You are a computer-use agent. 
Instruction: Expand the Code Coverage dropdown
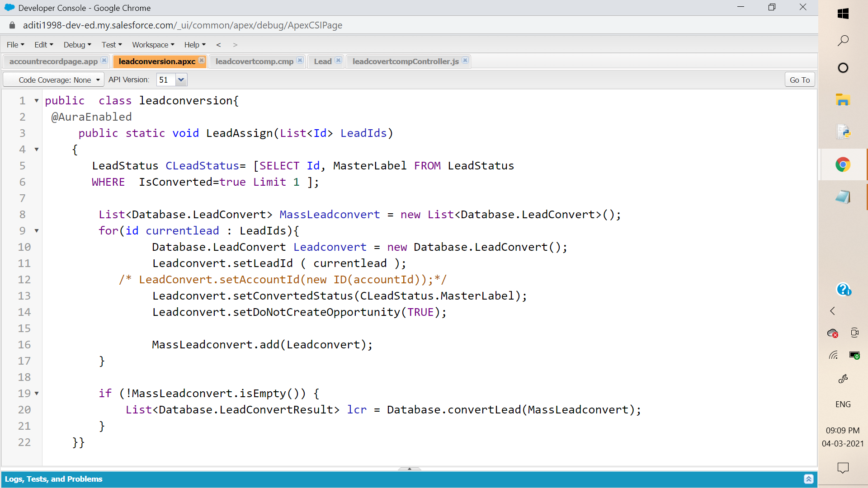(x=97, y=79)
